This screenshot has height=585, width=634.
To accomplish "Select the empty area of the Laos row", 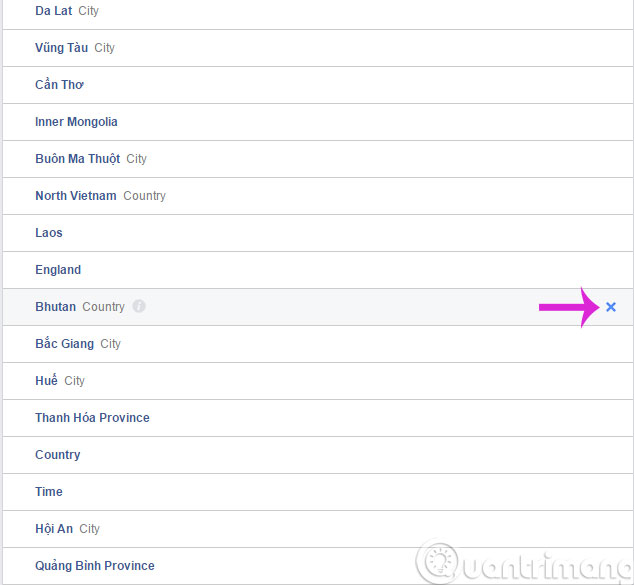I will [x=348, y=233].
